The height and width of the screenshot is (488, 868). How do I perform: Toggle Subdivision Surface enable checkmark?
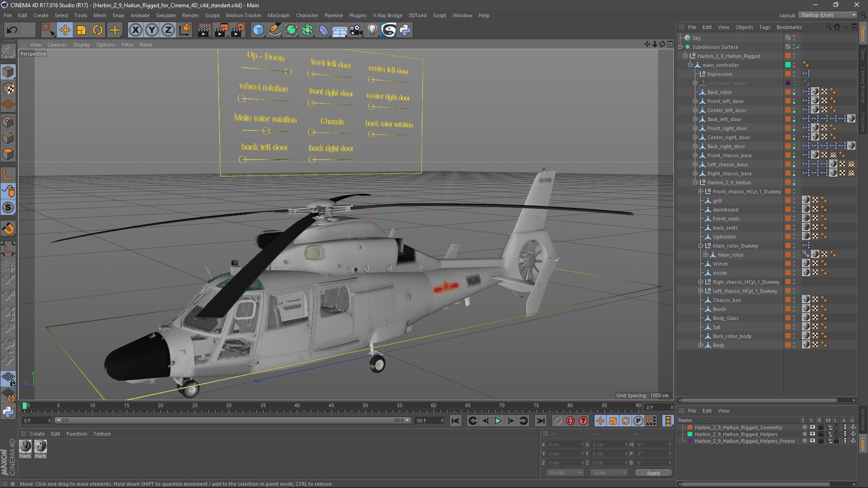(798, 47)
